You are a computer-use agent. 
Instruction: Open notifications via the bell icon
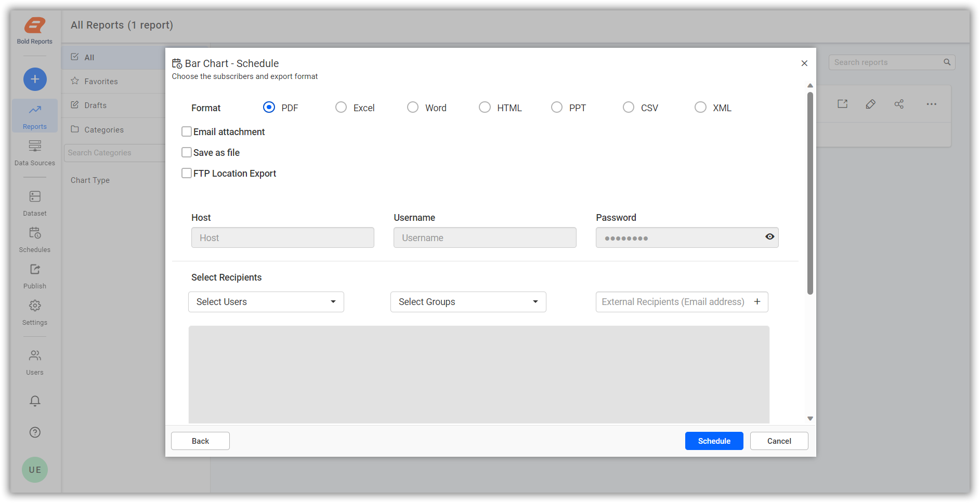click(34, 401)
